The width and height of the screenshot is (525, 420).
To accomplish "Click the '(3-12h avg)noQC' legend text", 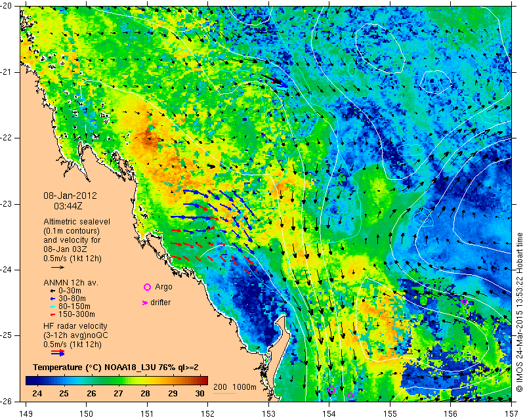I will pos(75,335).
